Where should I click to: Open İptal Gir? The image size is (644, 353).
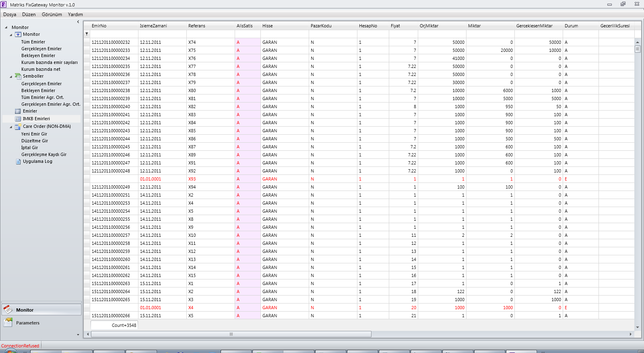click(x=29, y=148)
